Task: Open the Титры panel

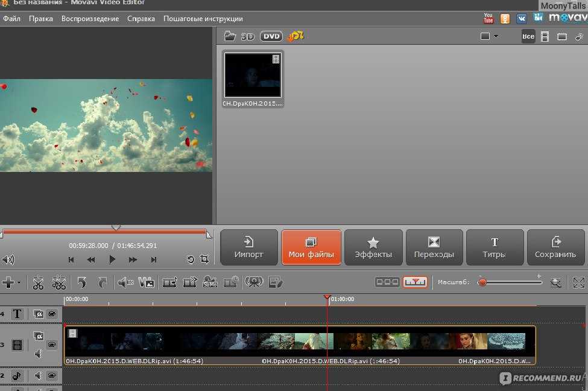Action: (x=495, y=247)
